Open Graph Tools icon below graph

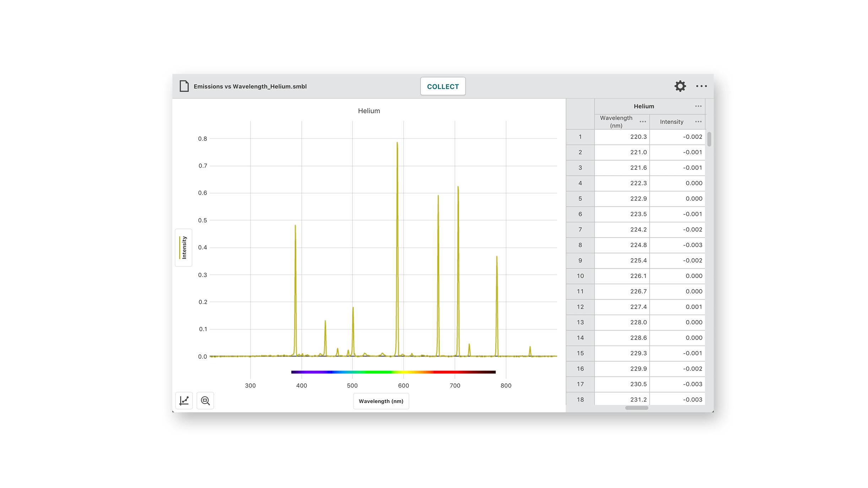click(184, 401)
